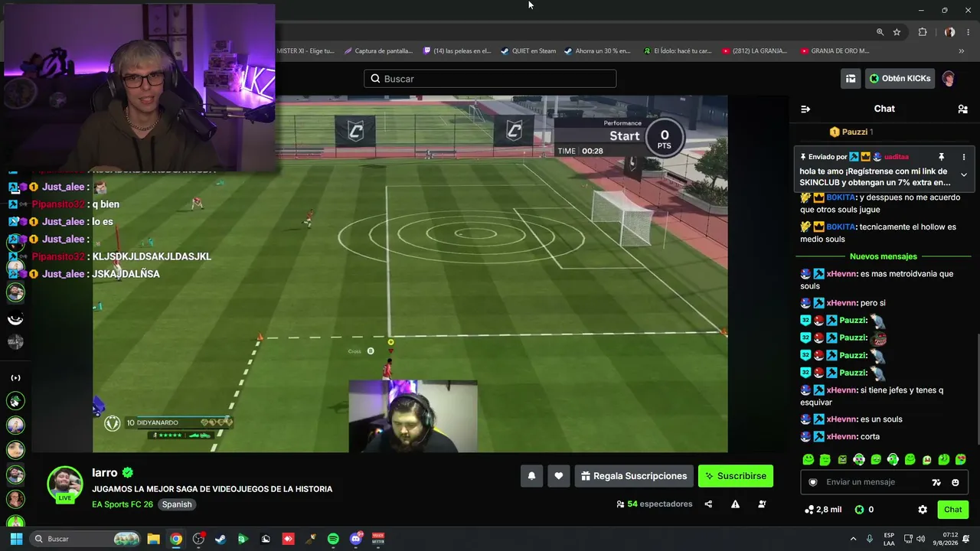Open the Chrome three-dot menu
Image resolution: width=980 pixels, height=551 pixels.
969,32
